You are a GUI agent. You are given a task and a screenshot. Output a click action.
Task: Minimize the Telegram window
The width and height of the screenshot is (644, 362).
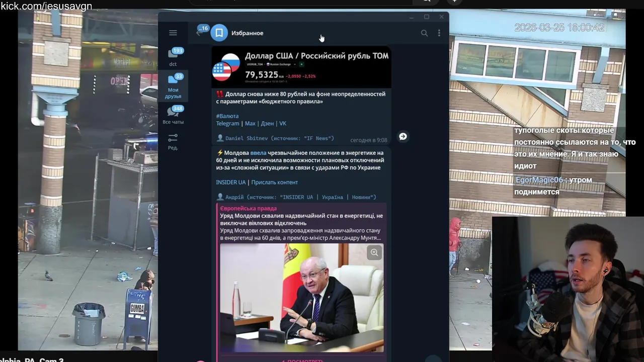pos(411,17)
